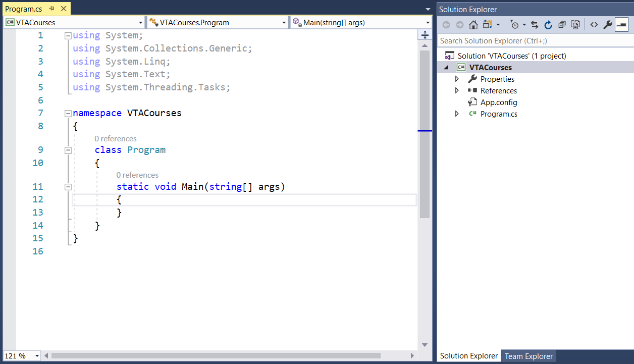The height and width of the screenshot is (364, 634).
Task: Click the text 'using System.Linq;'
Action: click(x=122, y=62)
